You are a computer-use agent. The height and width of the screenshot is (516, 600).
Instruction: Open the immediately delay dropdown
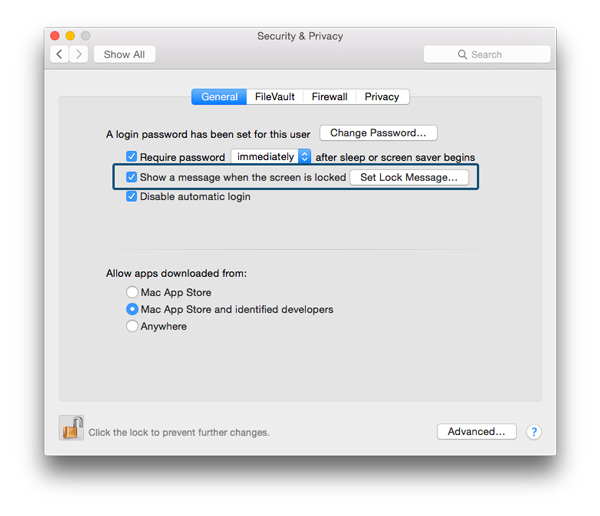(x=271, y=157)
